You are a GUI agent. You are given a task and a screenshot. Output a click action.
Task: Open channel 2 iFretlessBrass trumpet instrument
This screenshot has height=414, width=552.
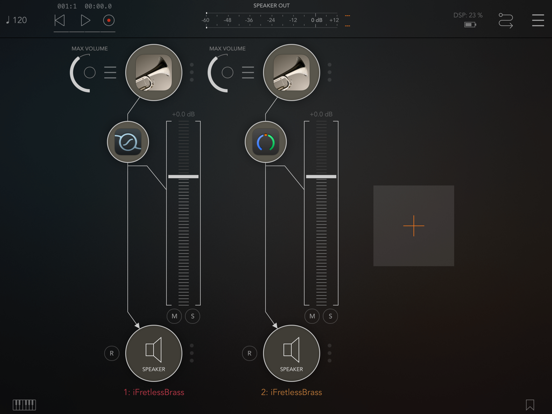(x=291, y=73)
